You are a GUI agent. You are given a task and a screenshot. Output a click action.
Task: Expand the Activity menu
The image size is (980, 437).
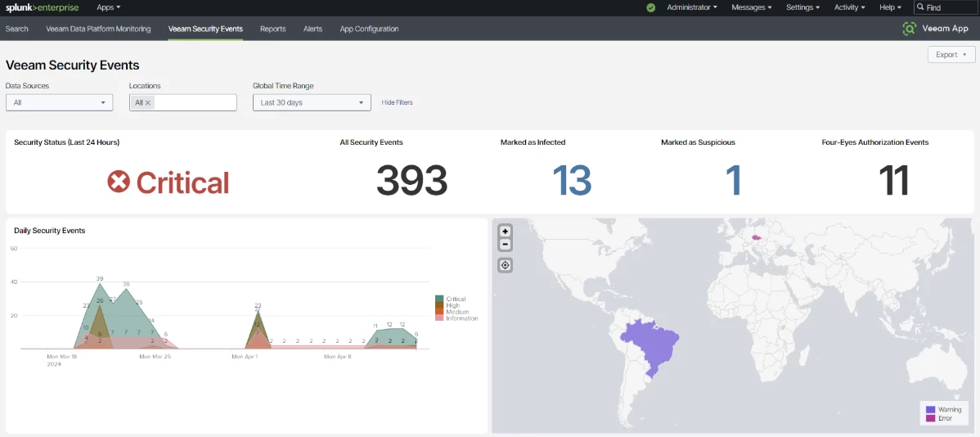point(849,7)
